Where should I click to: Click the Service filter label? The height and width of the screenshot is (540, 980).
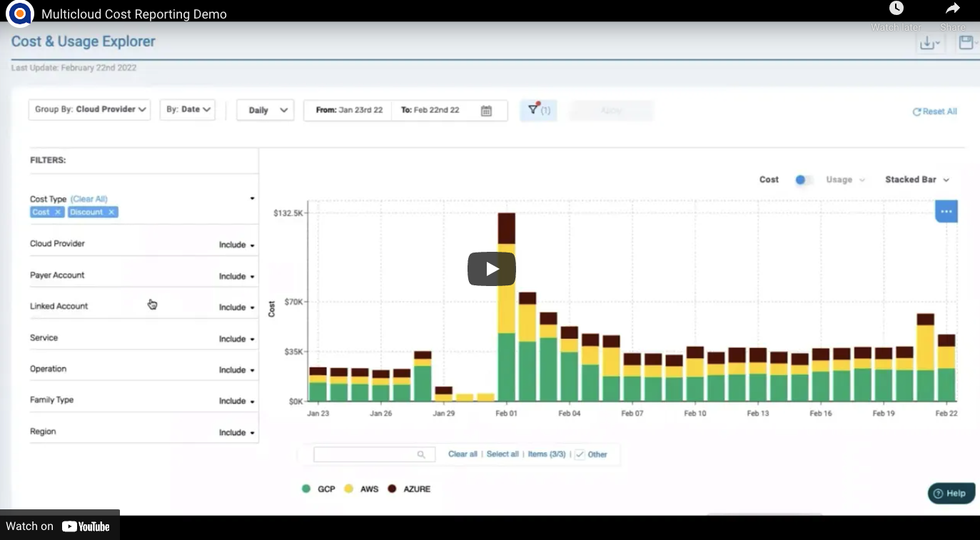tap(44, 338)
